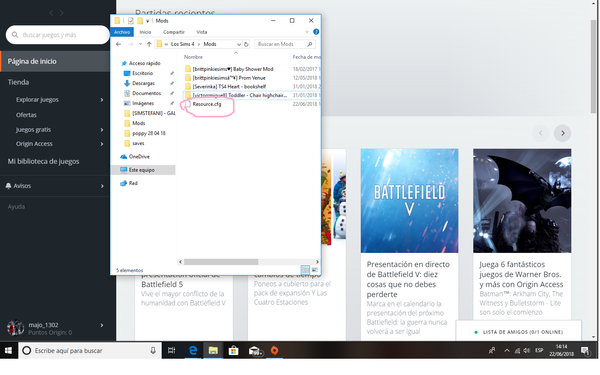Select the Prom Venue folder
Viewport: 600px width, 375px height.
tap(229, 78)
